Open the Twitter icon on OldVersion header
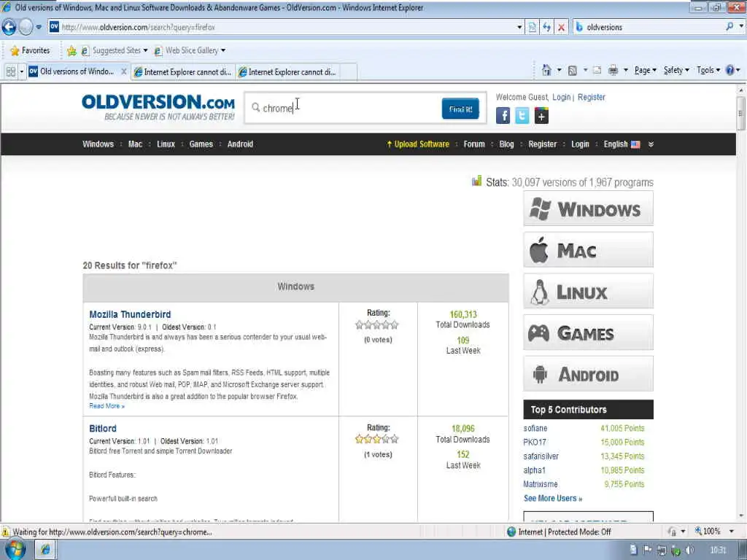Viewport: 747px width, 560px height. pyautogui.click(x=522, y=115)
